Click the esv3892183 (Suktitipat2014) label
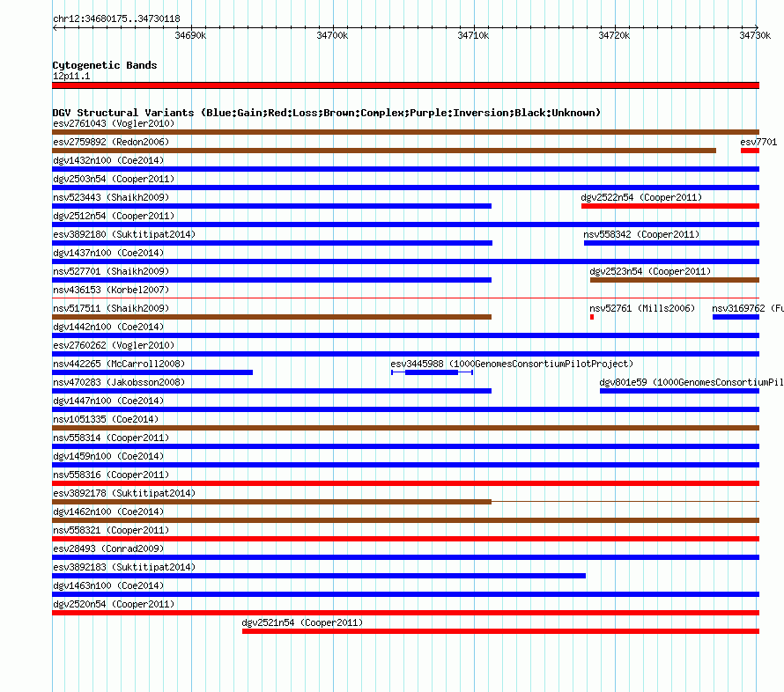The image size is (784, 692). pos(124,567)
